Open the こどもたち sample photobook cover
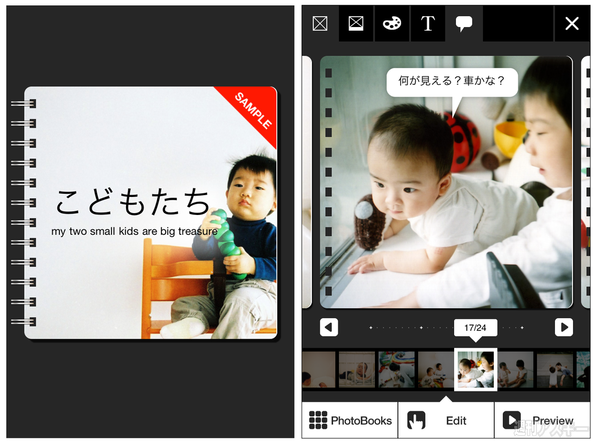 [150, 213]
